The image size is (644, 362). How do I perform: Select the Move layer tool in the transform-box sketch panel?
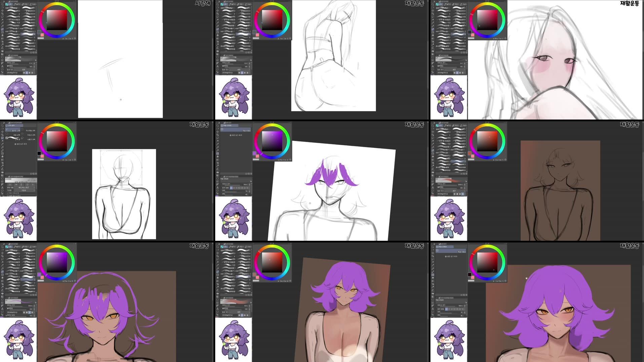point(2,132)
